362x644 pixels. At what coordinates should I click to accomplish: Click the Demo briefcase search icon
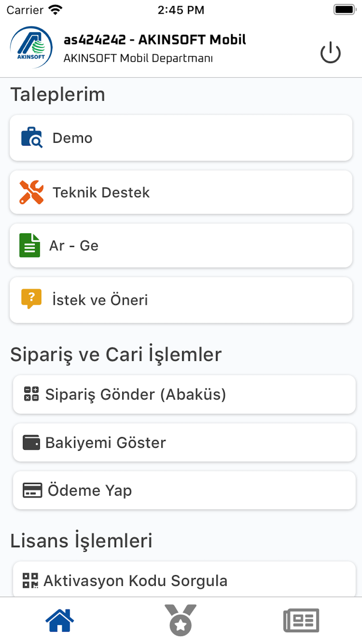(32, 138)
